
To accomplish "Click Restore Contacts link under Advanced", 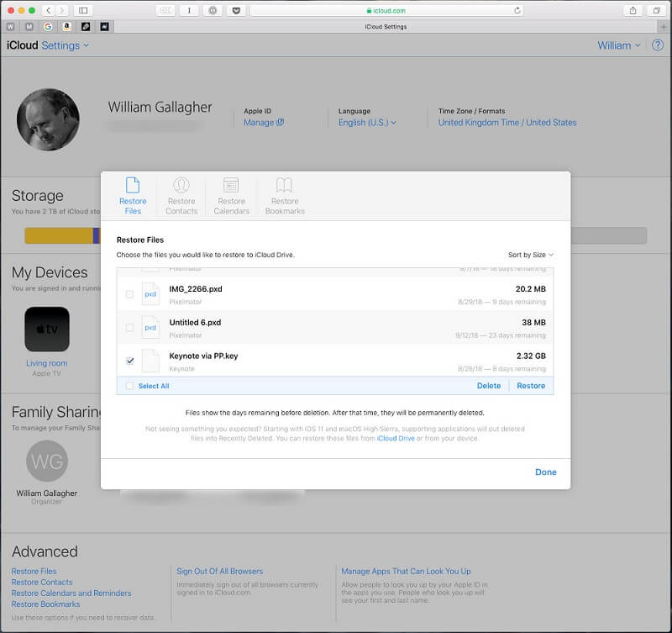I will [42, 582].
